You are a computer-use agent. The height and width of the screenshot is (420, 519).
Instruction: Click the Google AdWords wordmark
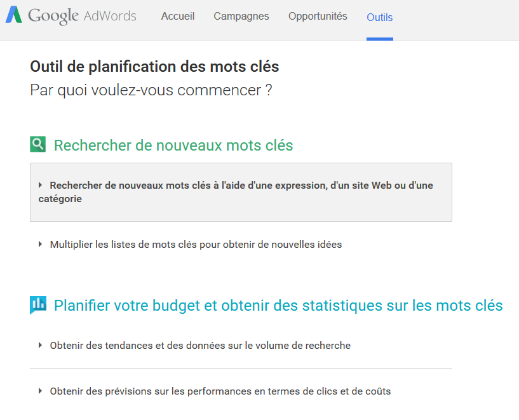[x=82, y=16]
